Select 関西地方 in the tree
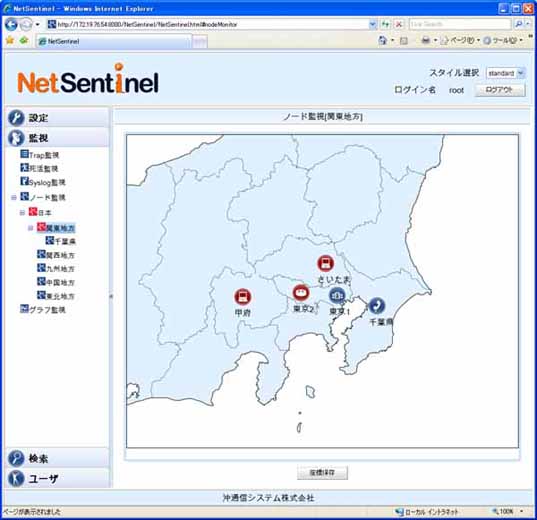The image size is (537, 520). point(56,255)
